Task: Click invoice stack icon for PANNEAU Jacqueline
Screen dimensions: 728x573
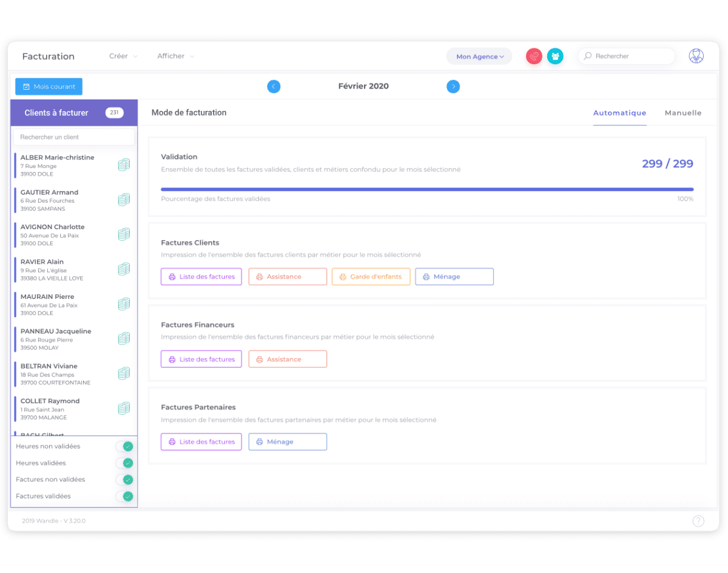Action: tap(124, 338)
